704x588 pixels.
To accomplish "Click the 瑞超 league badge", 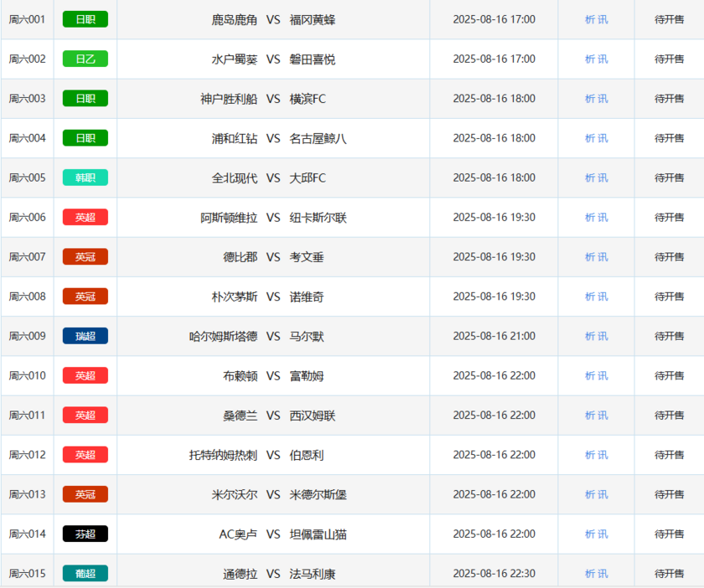I will (85, 336).
